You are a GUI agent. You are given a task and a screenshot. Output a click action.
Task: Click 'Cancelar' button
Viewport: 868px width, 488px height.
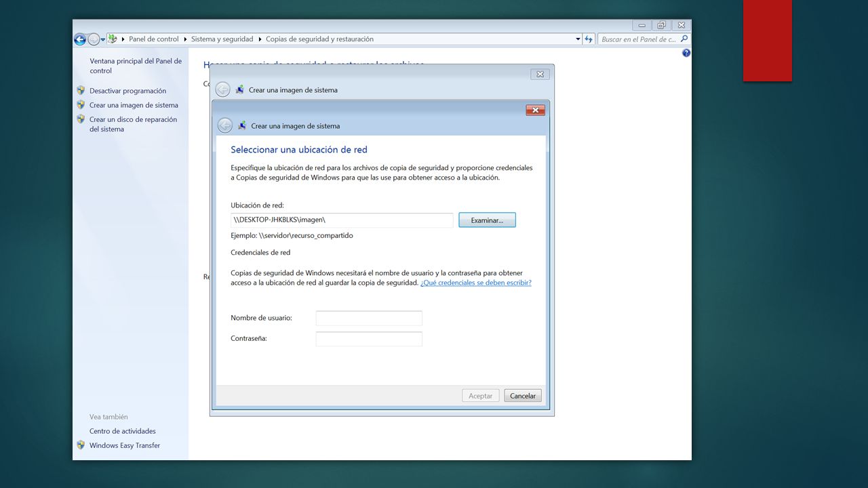click(523, 396)
